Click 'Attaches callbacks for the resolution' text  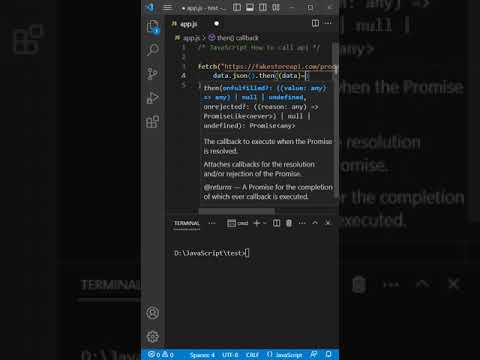click(259, 169)
